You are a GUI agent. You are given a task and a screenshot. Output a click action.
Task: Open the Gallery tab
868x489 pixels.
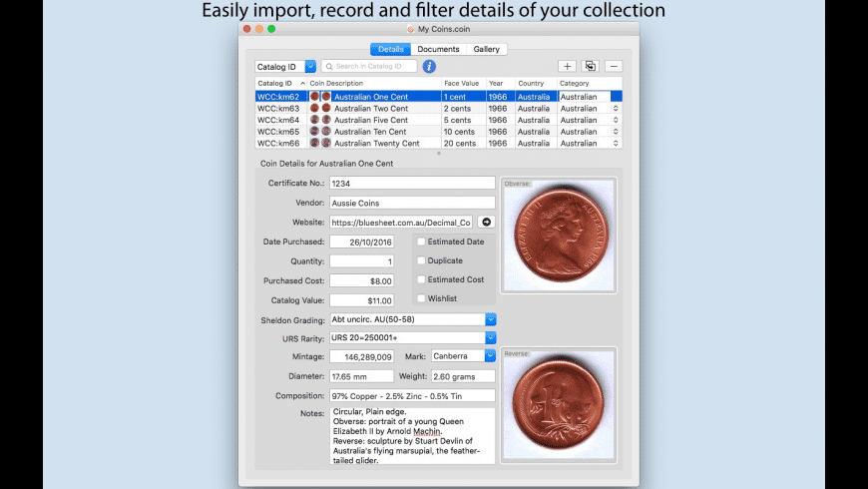coord(487,49)
